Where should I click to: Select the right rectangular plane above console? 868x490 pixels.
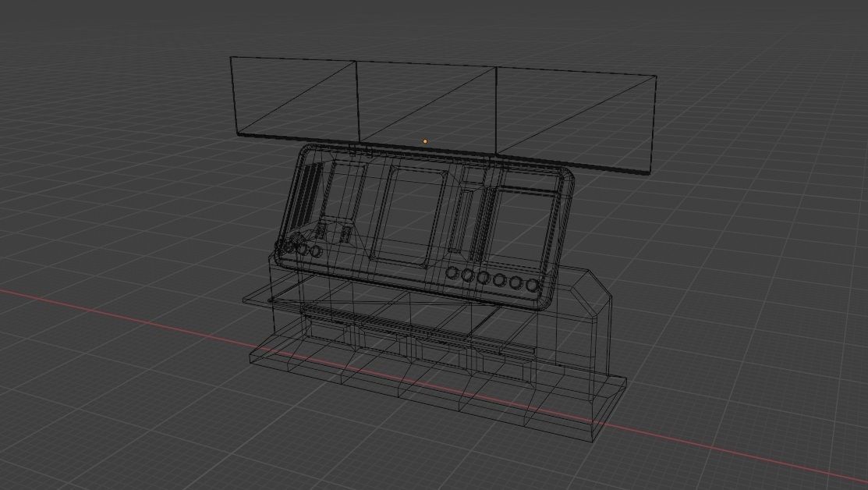point(576,119)
